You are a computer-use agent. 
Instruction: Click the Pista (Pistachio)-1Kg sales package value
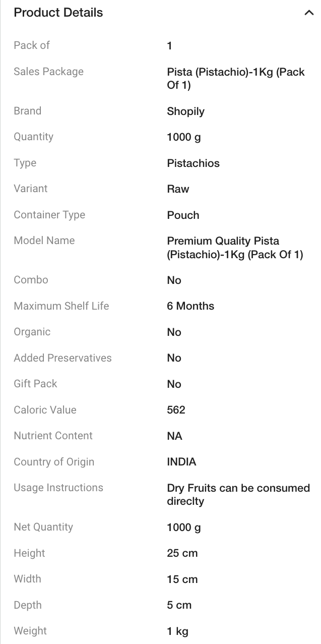pyautogui.click(x=235, y=78)
